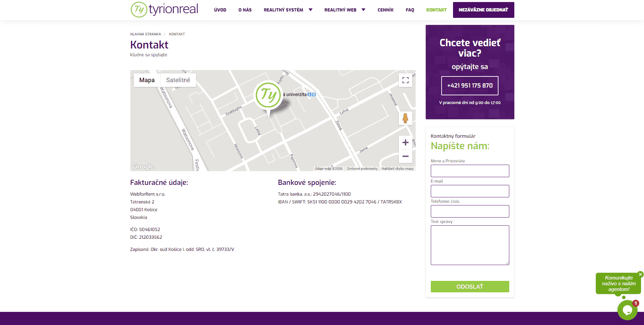The width and height of the screenshot is (644, 325).
Task: Call the phone number +421 951 175 870
Action: (x=470, y=86)
